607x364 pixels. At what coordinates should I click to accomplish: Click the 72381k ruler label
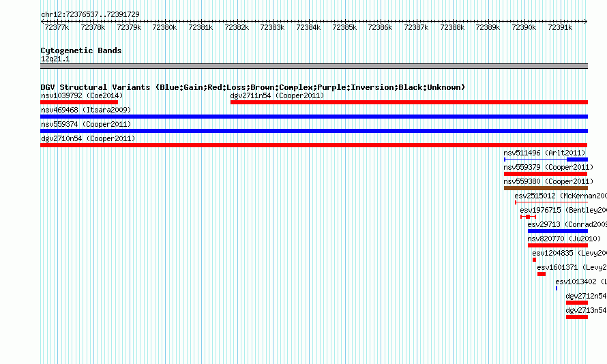[201, 27]
